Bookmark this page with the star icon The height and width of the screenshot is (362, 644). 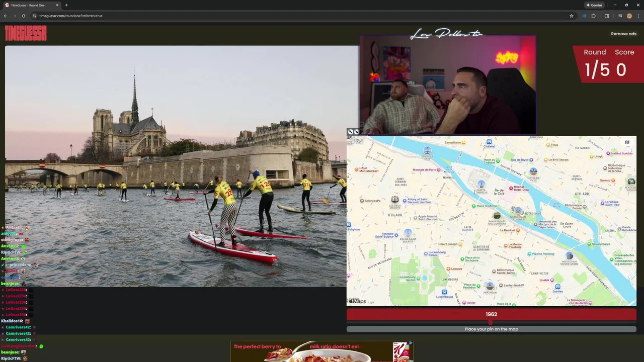(572, 16)
